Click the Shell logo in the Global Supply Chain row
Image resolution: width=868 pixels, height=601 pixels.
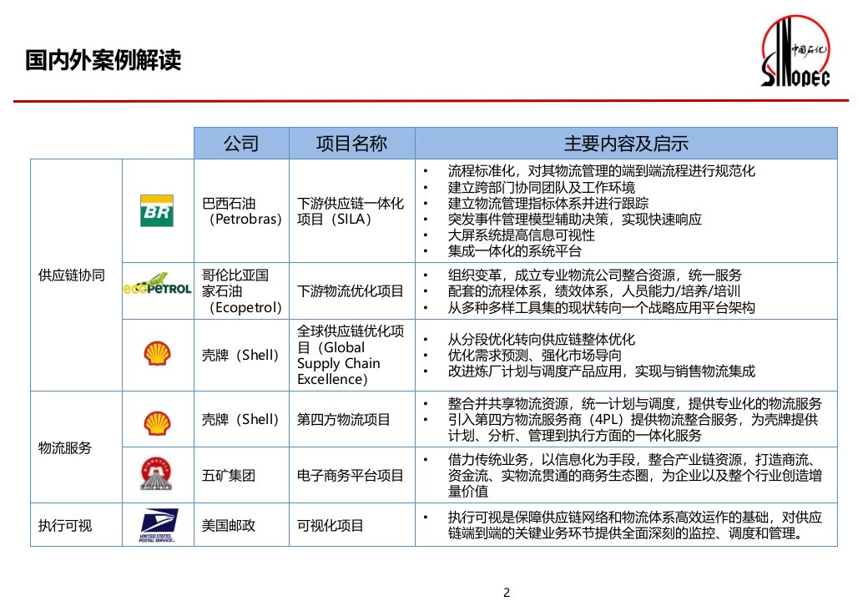pyautogui.click(x=157, y=355)
